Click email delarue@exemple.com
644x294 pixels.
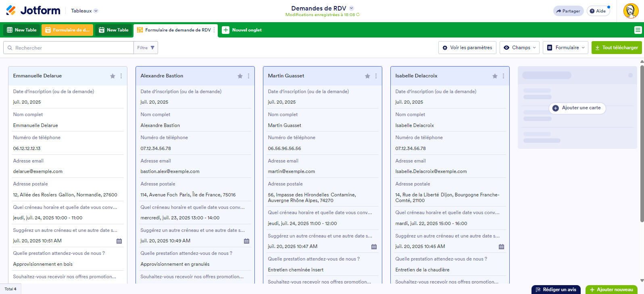click(38, 171)
